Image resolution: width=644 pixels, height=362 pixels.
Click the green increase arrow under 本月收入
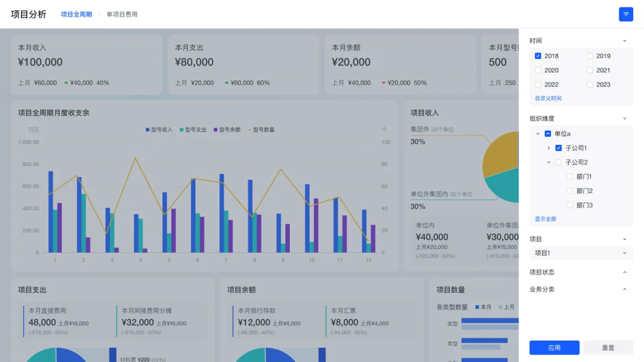click(x=66, y=83)
